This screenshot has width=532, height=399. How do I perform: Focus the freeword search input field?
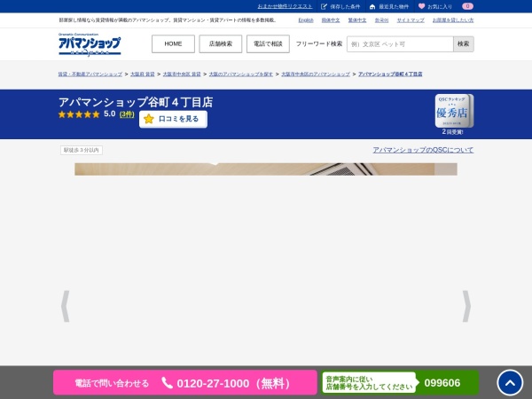pyautogui.click(x=400, y=44)
